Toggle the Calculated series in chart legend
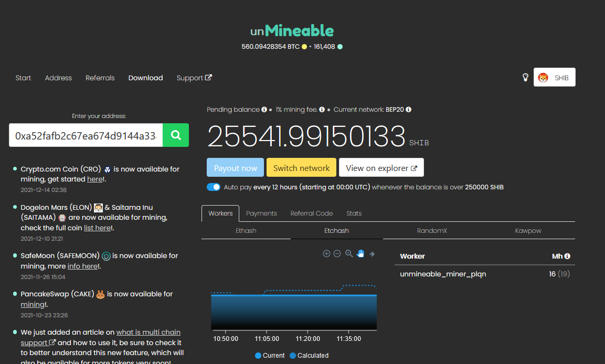This screenshot has height=364, width=605. coord(309,355)
